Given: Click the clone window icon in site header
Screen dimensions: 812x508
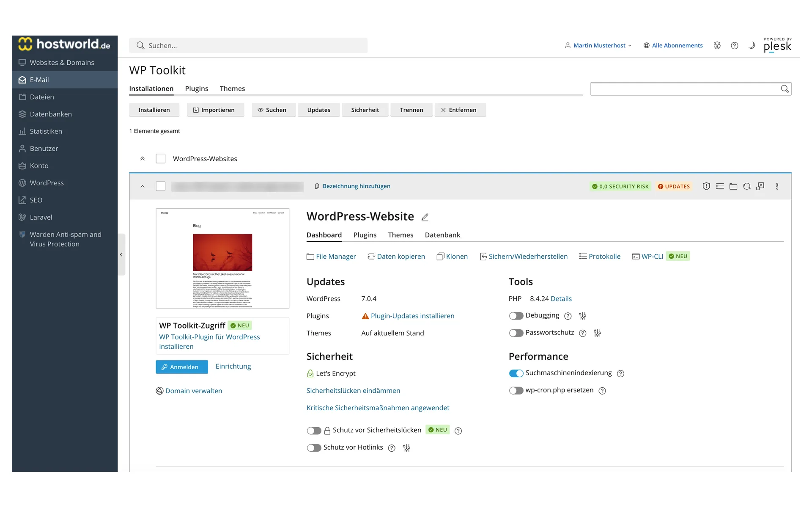Looking at the screenshot, I should tap(760, 186).
